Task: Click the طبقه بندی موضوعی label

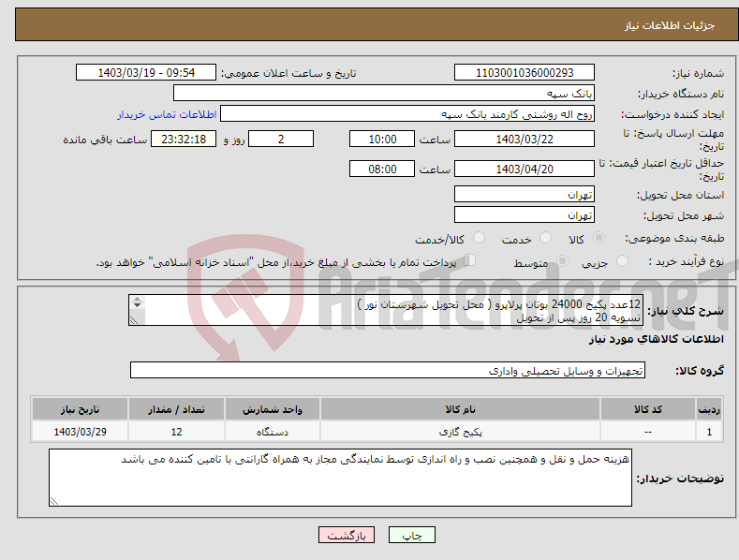Action: coord(674,239)
